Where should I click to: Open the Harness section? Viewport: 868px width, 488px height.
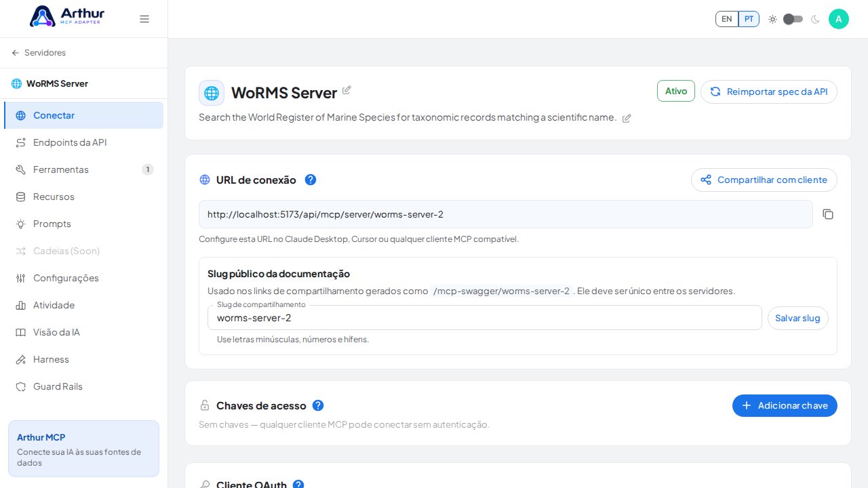[x=84, y=359]
